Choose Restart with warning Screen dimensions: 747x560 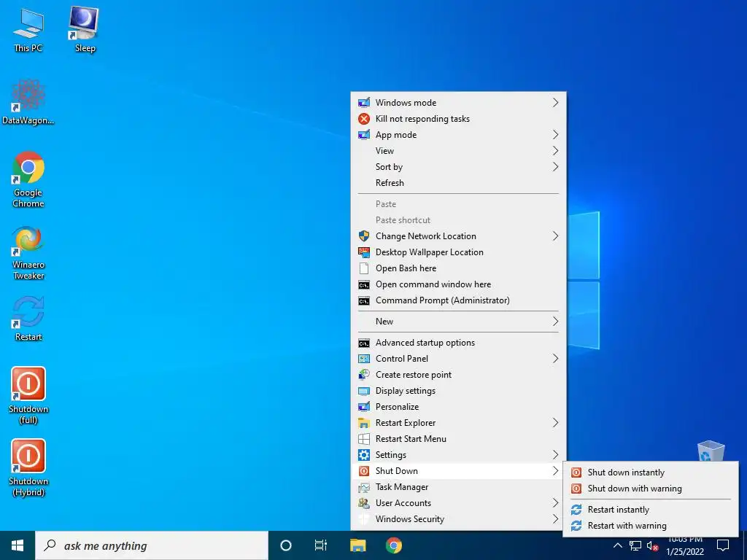point(651,526)
